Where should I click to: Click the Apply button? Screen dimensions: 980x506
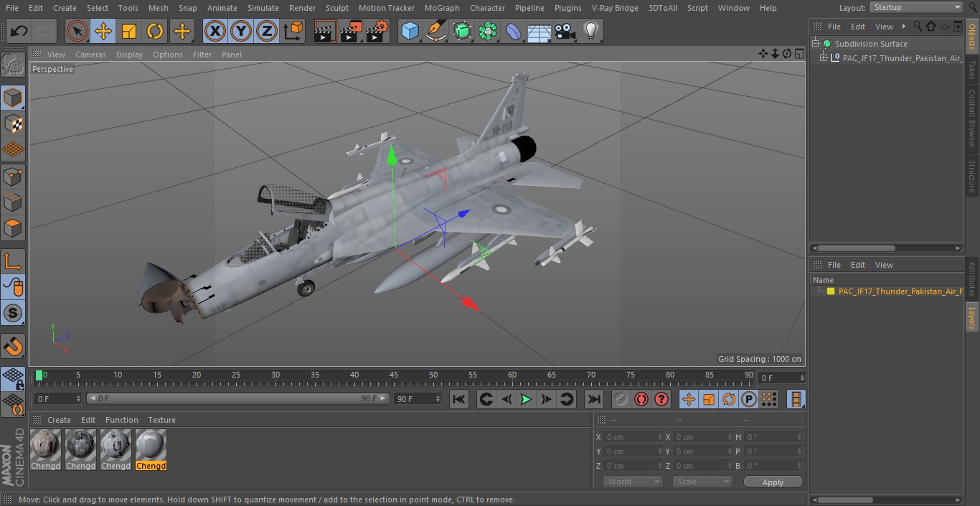point(773,482)
